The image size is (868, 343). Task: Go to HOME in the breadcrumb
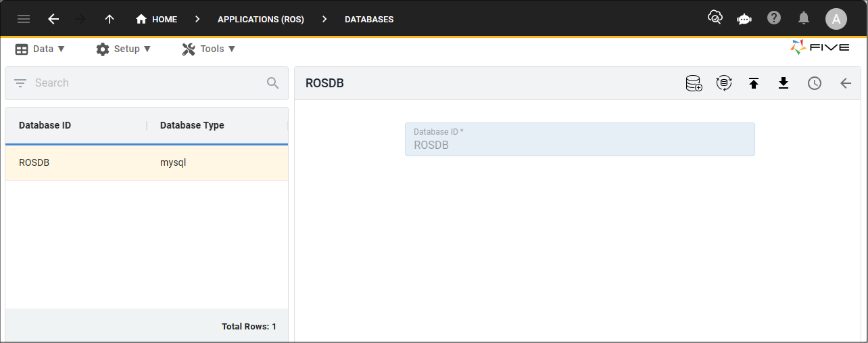pyautogui.click(x=156, y=19)
